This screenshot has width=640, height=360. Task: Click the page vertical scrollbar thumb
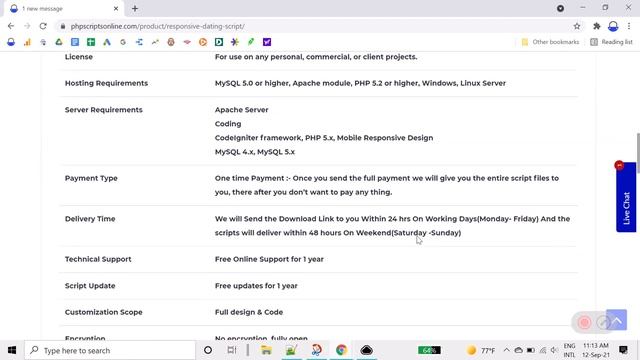coord(638,154)
